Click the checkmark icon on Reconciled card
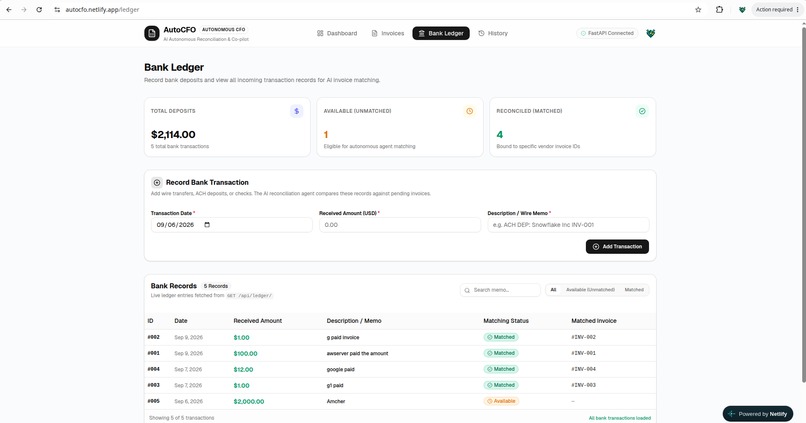 [642, 111]
